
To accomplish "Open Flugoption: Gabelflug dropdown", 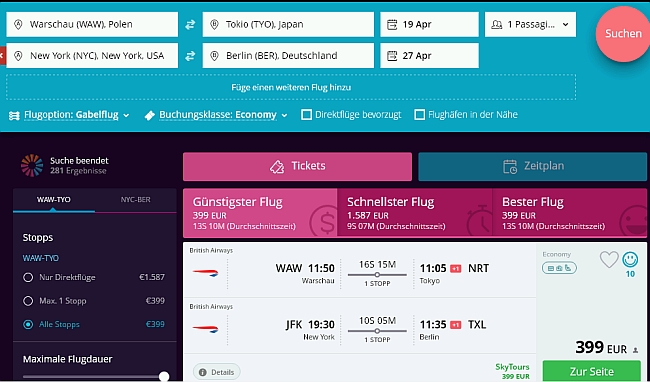I will click(x=69, y=115).
